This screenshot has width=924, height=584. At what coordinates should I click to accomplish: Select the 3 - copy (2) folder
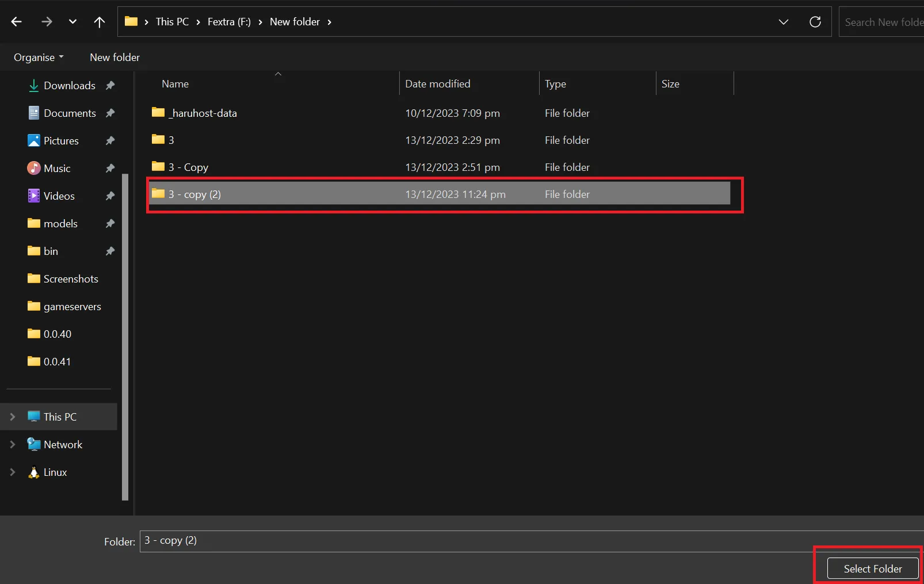pos(440,194)
